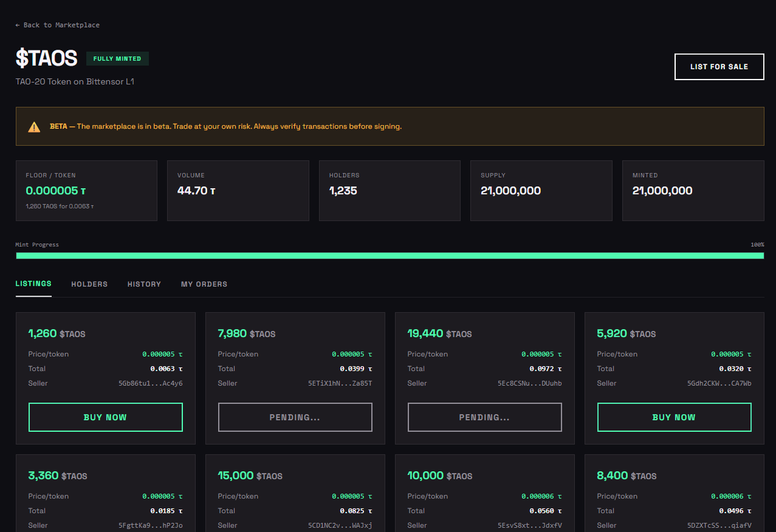Select seller address 5Ec8CSNu...DUuhb
Image resolution: width=776 pixels, height=532 pixels.
(x=530, y=383)
